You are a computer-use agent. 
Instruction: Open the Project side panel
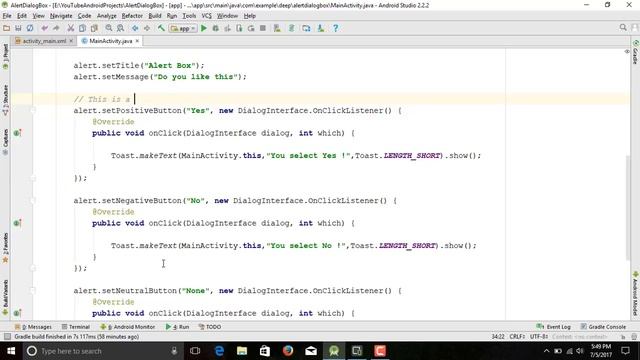point(5,57)
